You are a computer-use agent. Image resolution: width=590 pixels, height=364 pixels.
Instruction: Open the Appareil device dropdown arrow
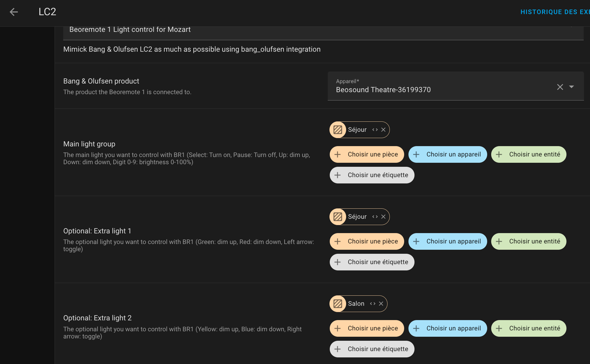tap(572, 87)
